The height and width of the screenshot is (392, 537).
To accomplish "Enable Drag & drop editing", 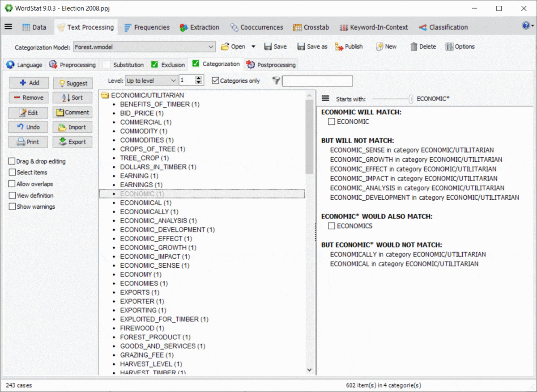I will (12, 161).
